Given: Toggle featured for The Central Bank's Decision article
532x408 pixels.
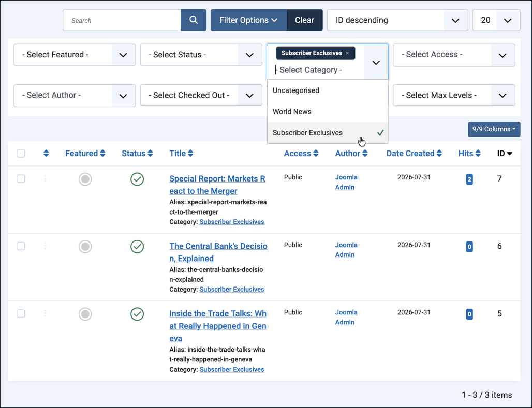Looking at the screenshot, I should 85,247.
